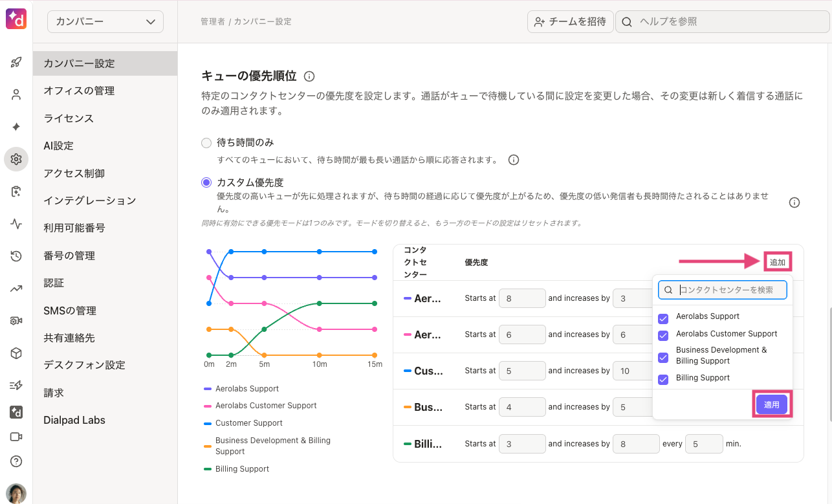Viewport: 832px width, 504px height.
Task: Click the Dialpad logo icon
Action: click(x=16, y=20)
